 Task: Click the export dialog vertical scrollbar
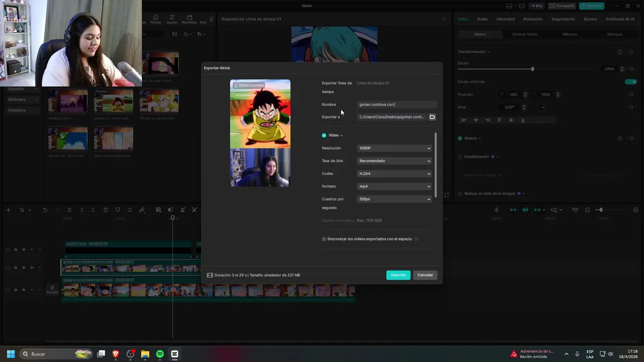point(436,165)
